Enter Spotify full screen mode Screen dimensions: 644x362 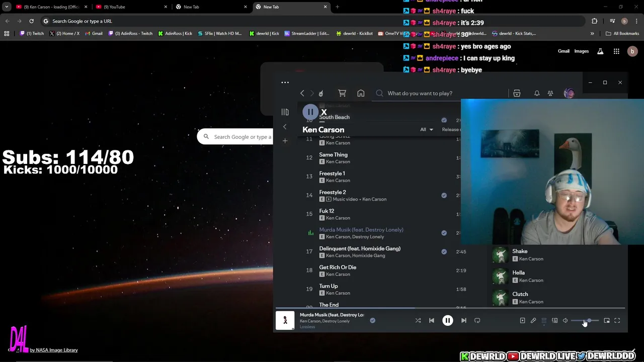coord(617,320)
